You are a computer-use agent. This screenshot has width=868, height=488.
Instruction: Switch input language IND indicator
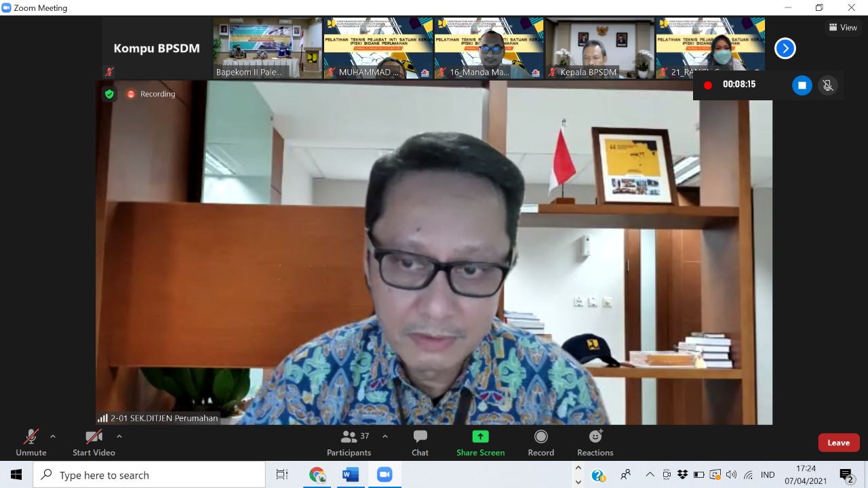[x=768, y=474]
